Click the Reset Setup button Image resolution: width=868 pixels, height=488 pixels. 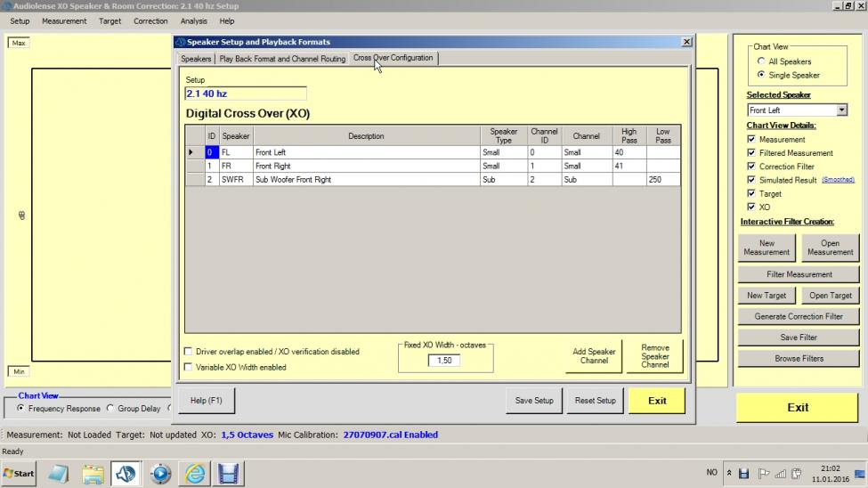click(595, 401)
